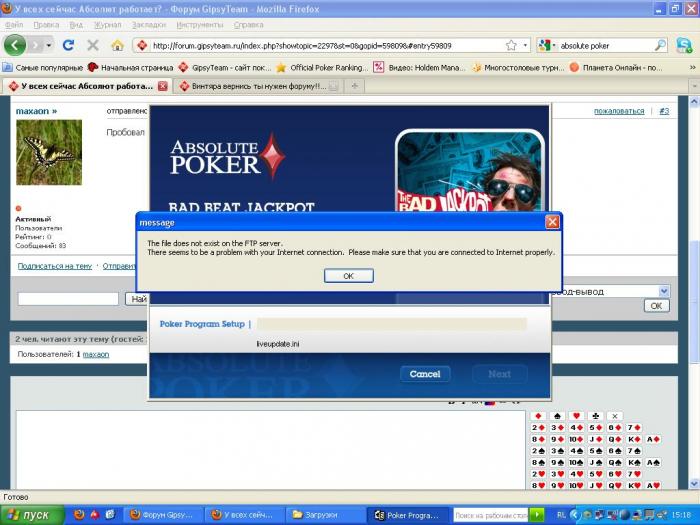Click the Firefox Back arrow button
The image size is (700, 525).
click(15, 45)
